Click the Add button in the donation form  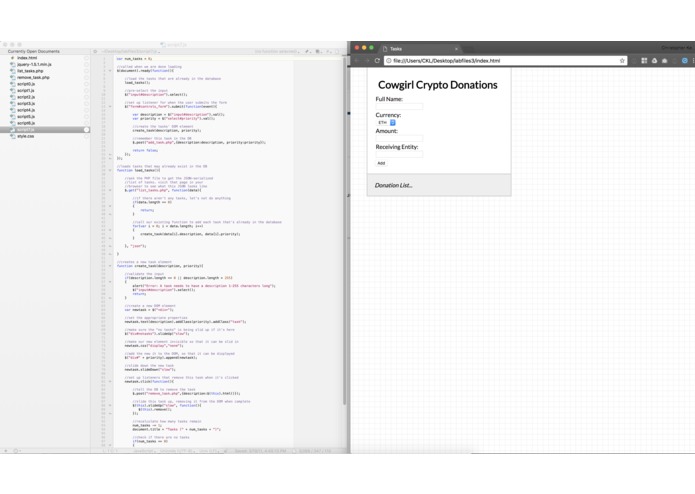(381, 163)
